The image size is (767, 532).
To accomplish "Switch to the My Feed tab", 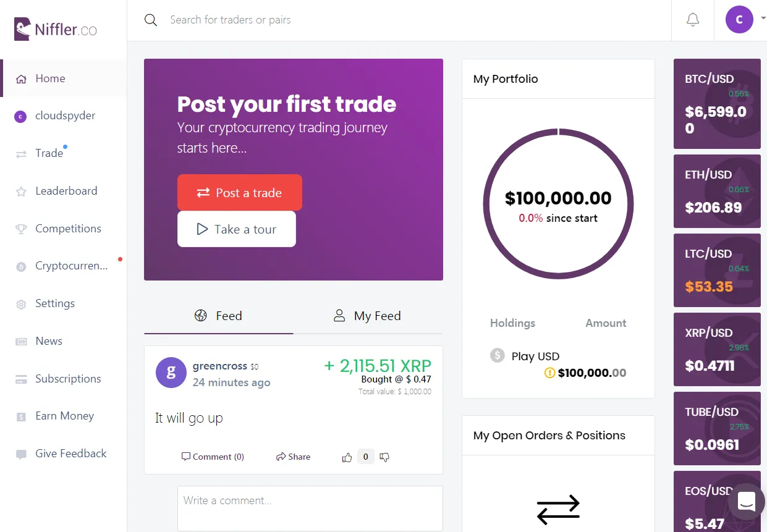I will (x=368, y=316).
